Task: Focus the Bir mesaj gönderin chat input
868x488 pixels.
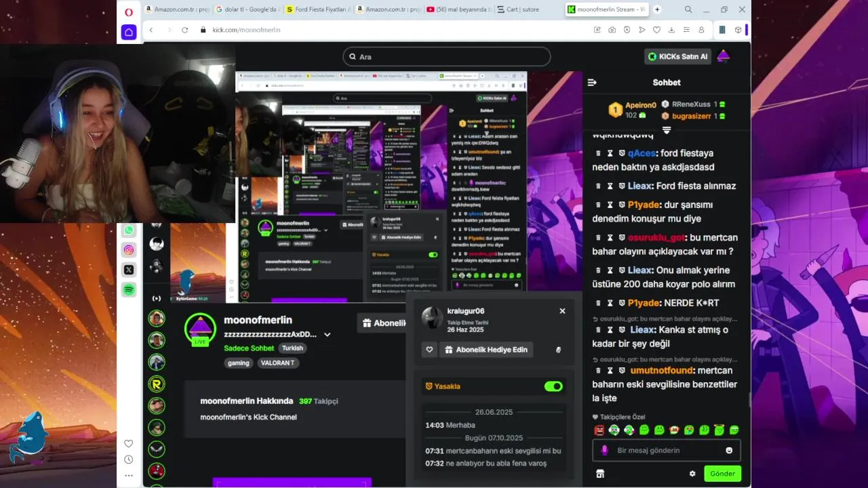Action: [667, 450]
